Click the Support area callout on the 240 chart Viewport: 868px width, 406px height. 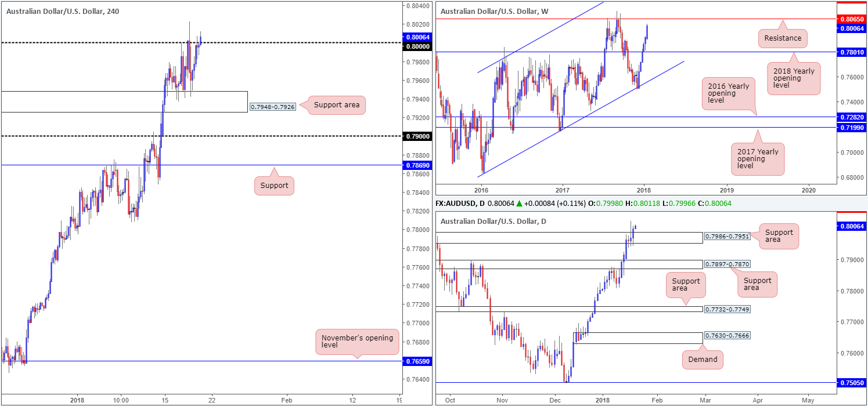click(336, 106)
